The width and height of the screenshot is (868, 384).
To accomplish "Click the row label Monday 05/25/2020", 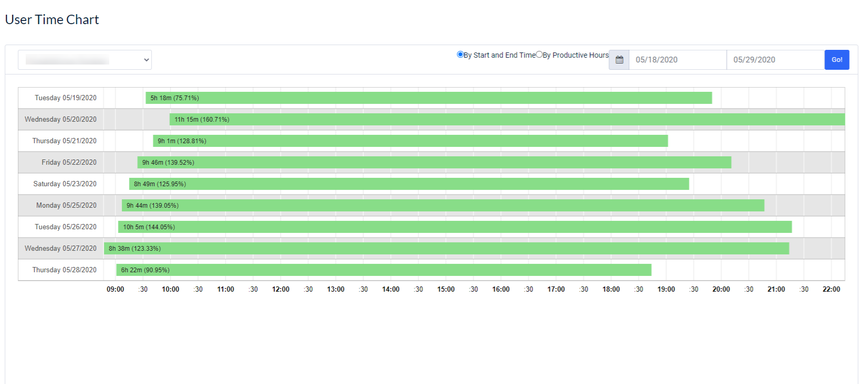I will (x=67, y=206).
